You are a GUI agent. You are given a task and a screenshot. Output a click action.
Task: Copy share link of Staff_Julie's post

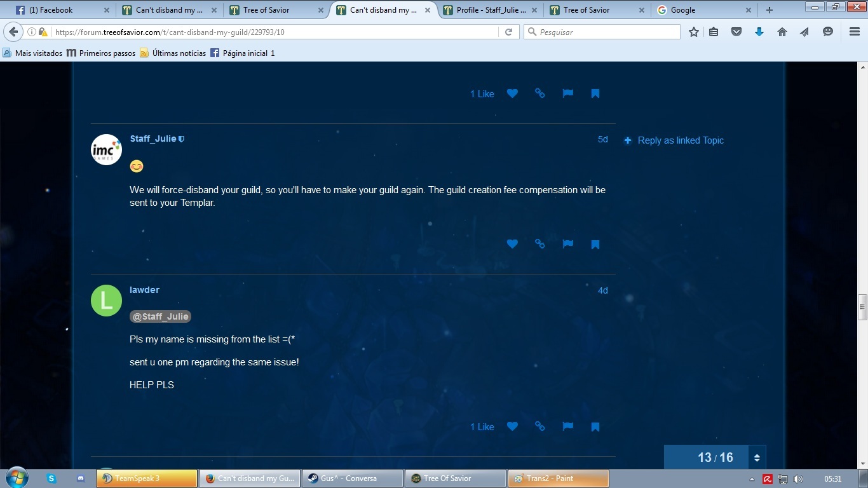coord(540,244)
